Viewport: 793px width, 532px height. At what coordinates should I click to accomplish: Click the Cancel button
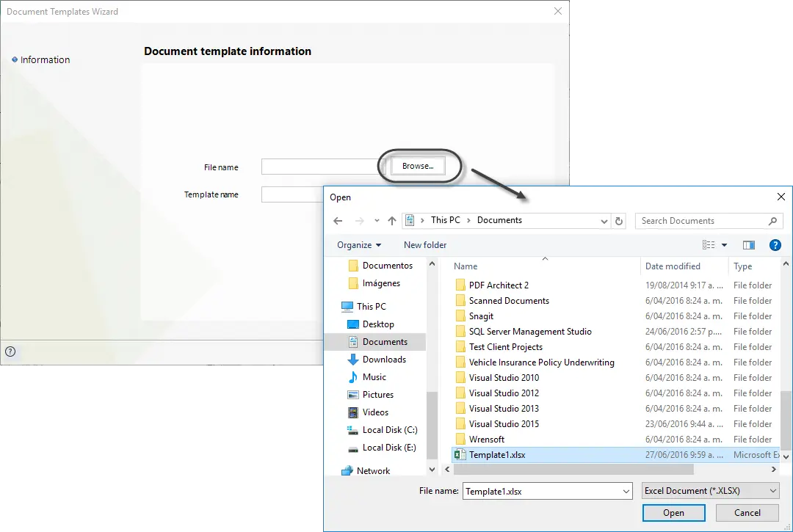747,513
